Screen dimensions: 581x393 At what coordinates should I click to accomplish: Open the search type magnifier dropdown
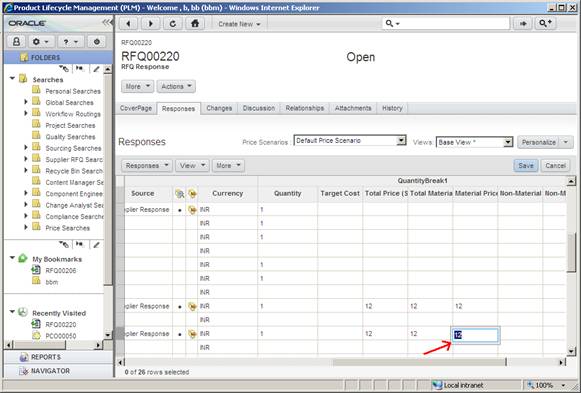click(392, 24)
